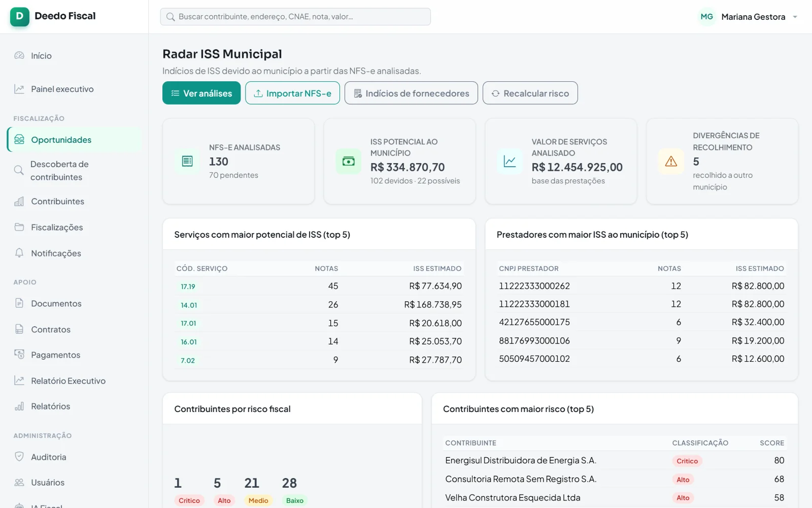The width and height of the screenshot is (812, 508).
Task: Click the Documentos file icon
Action: pyautogui.click(x=19, y=303)
